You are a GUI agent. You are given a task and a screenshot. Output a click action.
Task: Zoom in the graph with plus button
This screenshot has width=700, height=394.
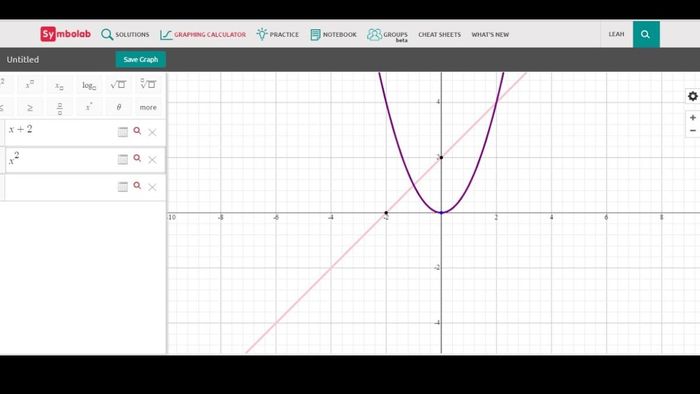point(693,118)
